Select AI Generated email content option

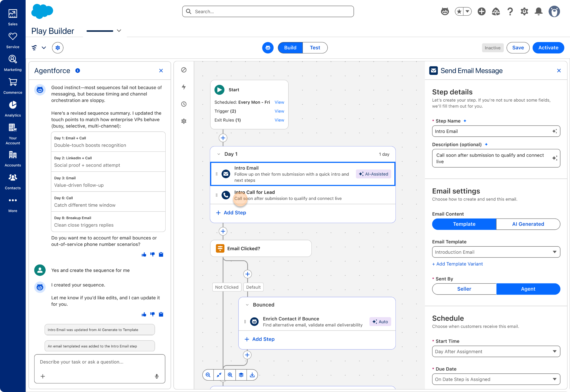coord(528,224)
